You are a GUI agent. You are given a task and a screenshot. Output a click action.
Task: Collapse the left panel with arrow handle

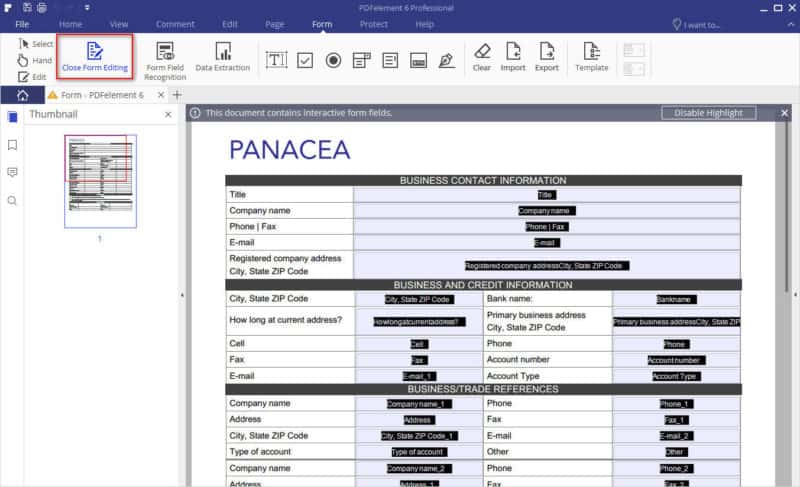coord(182,295)
